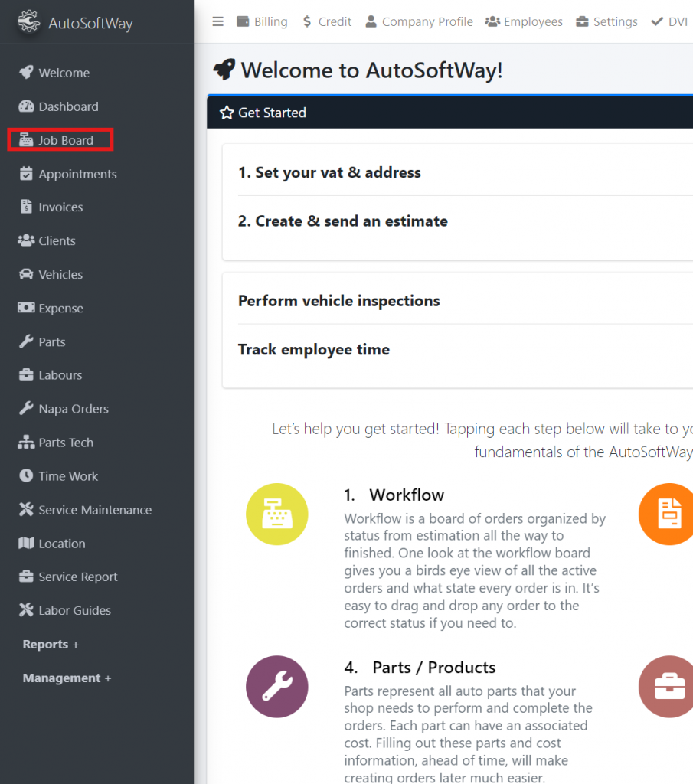This screenshot has height=784, width=693.
Task: Click the DVI checkmark icon
Action: point(657,21)
